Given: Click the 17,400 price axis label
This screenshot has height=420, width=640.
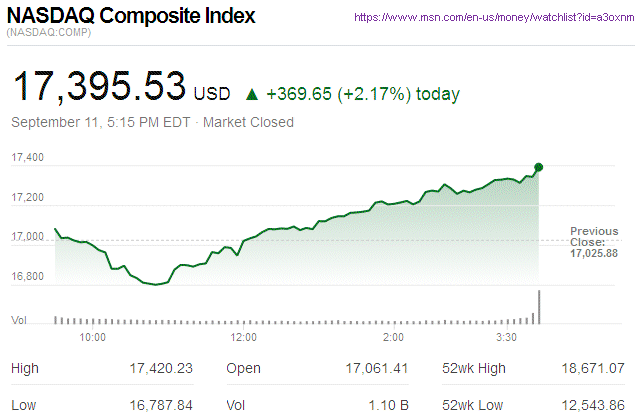Looking at the screenshot, I should 28,158.
